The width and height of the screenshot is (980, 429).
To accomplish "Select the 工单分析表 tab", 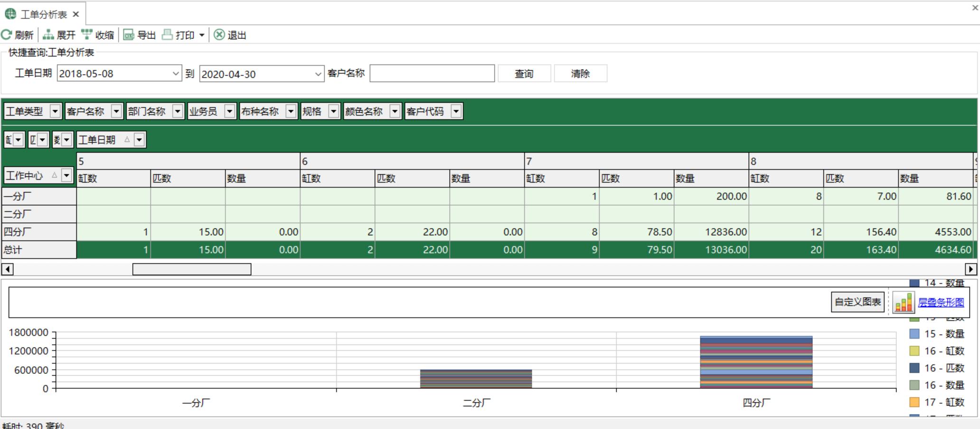I will [x=43, y=14].
